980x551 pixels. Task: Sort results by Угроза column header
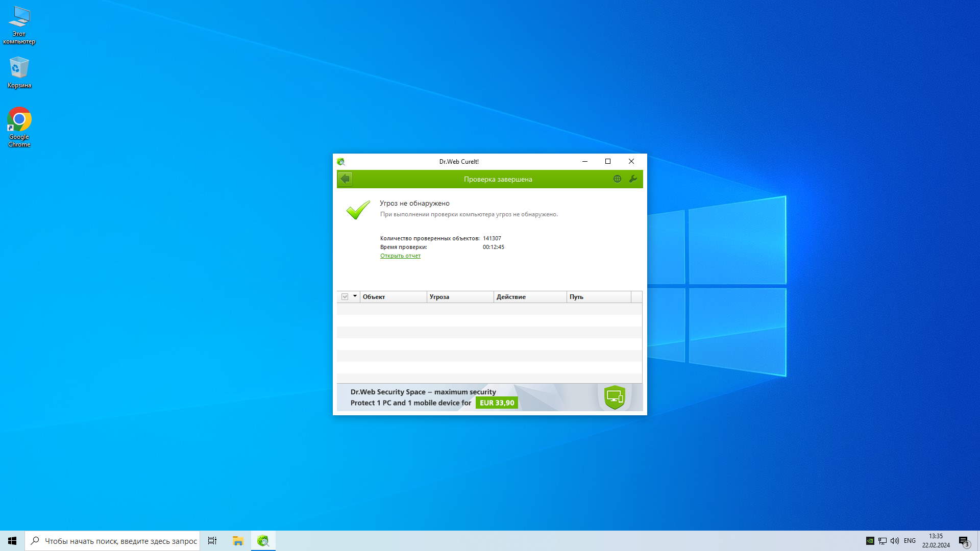coord(459,297)
